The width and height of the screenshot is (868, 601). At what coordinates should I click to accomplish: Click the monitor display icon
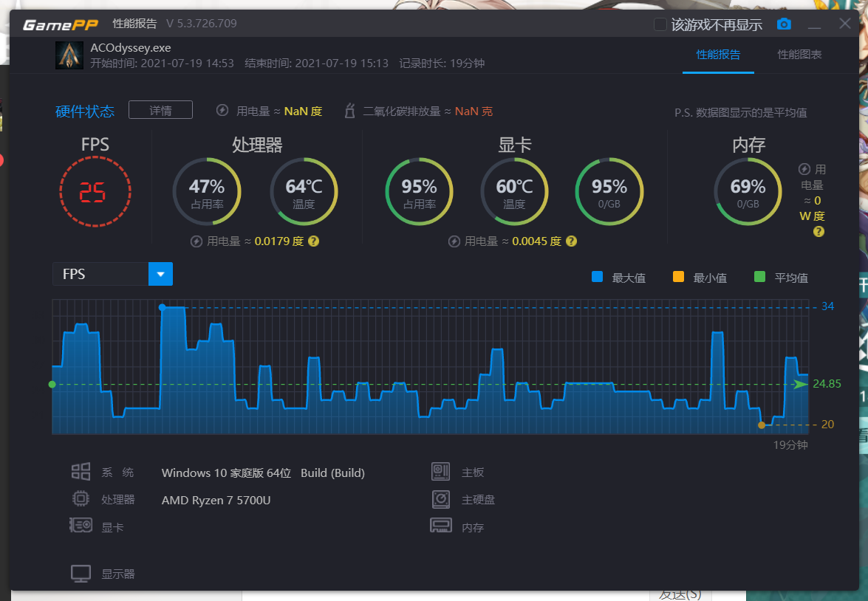click(x=81, y=574)
